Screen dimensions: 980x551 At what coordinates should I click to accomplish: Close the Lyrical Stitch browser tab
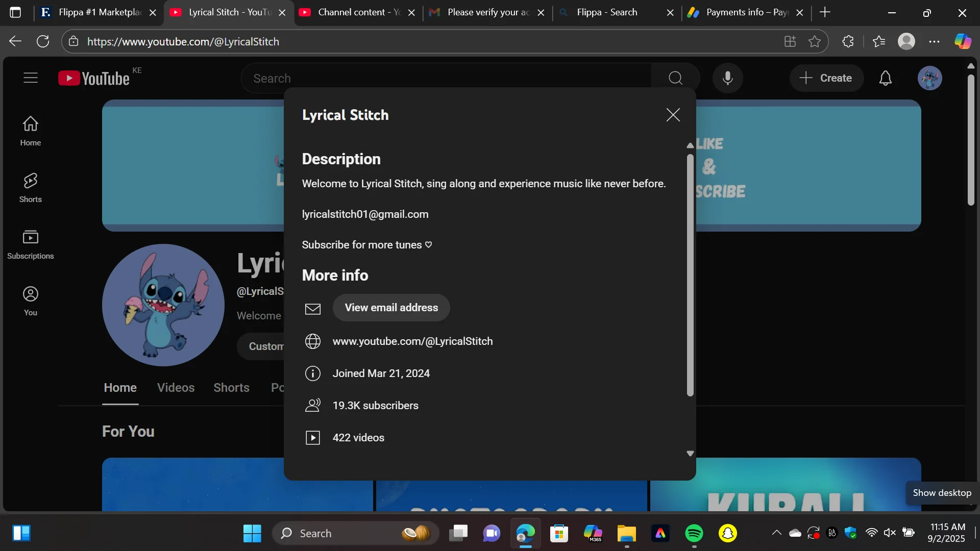click(x=282, y=13)
